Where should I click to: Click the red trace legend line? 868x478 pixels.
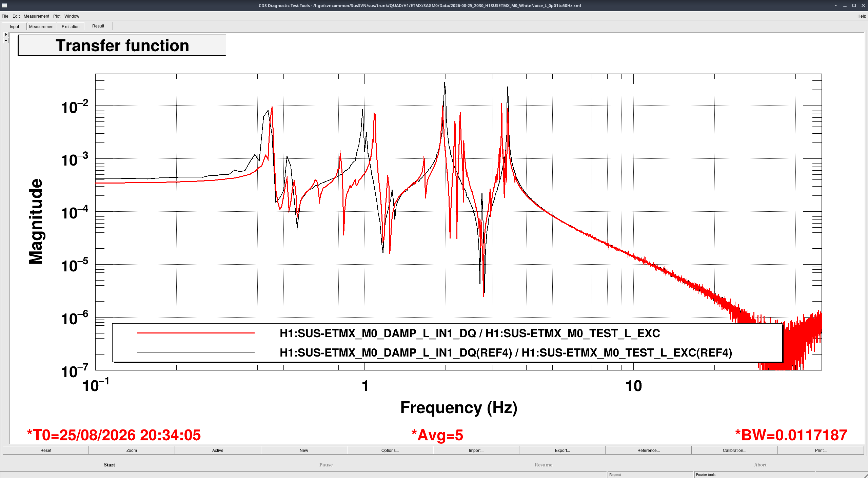(x=196, y=333)
